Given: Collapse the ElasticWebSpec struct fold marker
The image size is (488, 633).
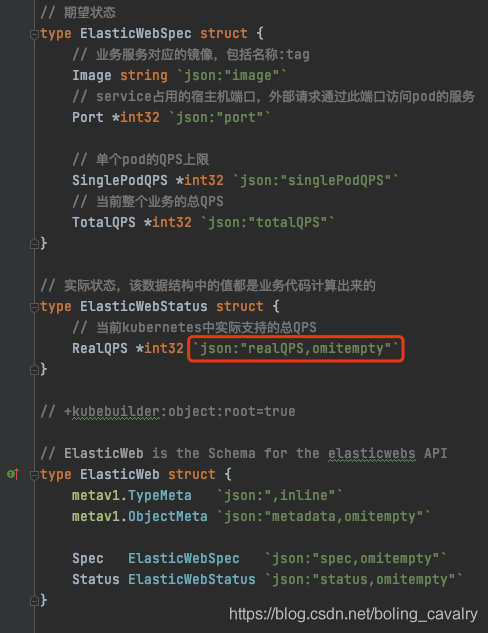Looking at the screenshot, I should click(x=34, y=34).
